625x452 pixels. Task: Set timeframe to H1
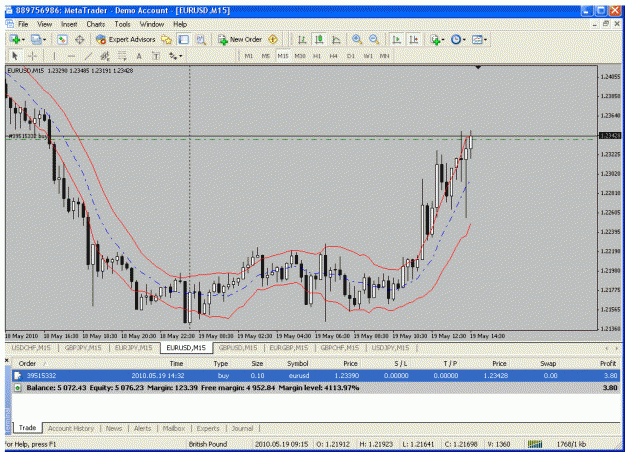317,56
